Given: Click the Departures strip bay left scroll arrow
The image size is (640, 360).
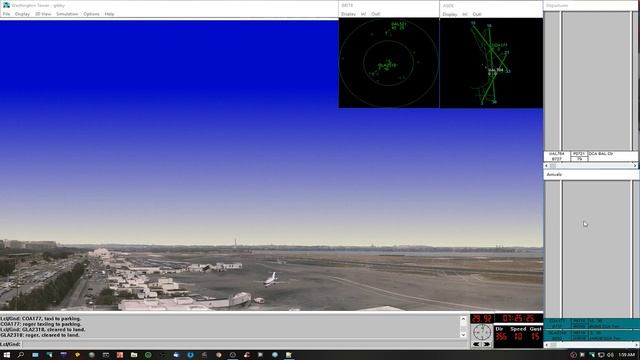Looking at the screenshot, I should click(x=547, y=166).
